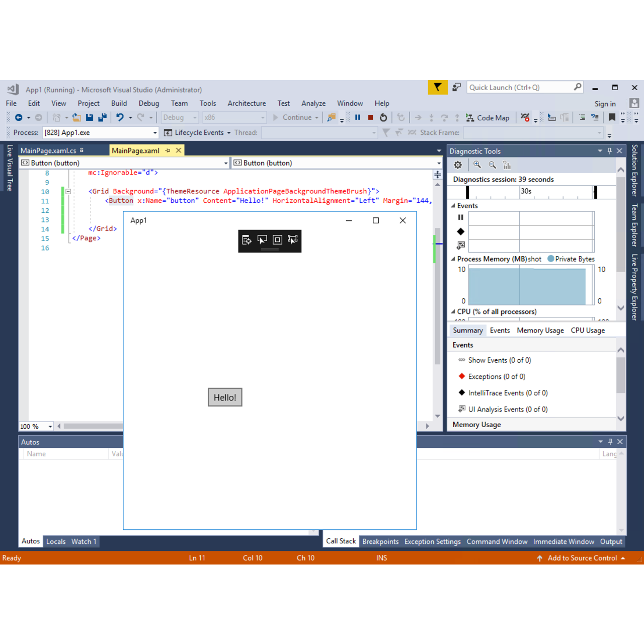Screen dimensions: 644x644
Task: Open the Process dropdown showing App1.exe
Action: click(154, 132)
